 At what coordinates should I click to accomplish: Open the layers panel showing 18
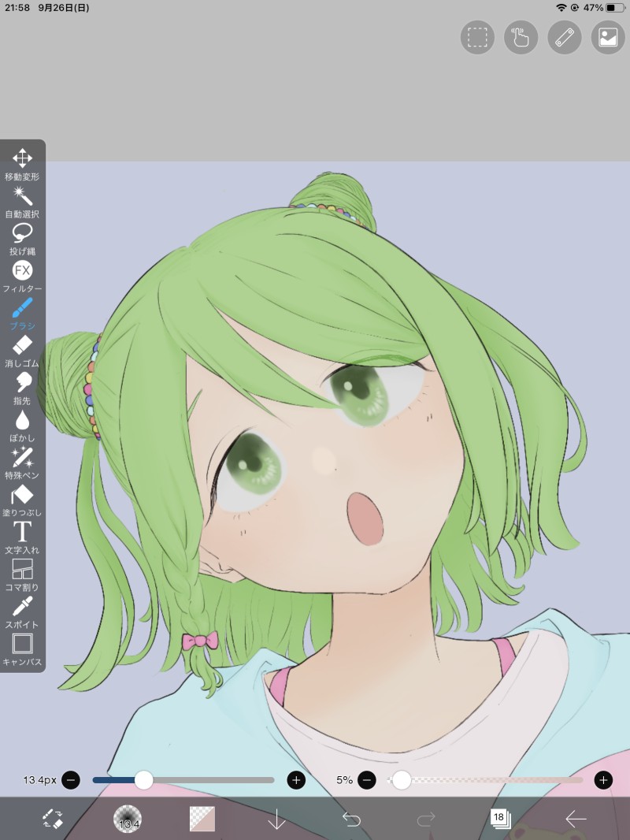501,819
